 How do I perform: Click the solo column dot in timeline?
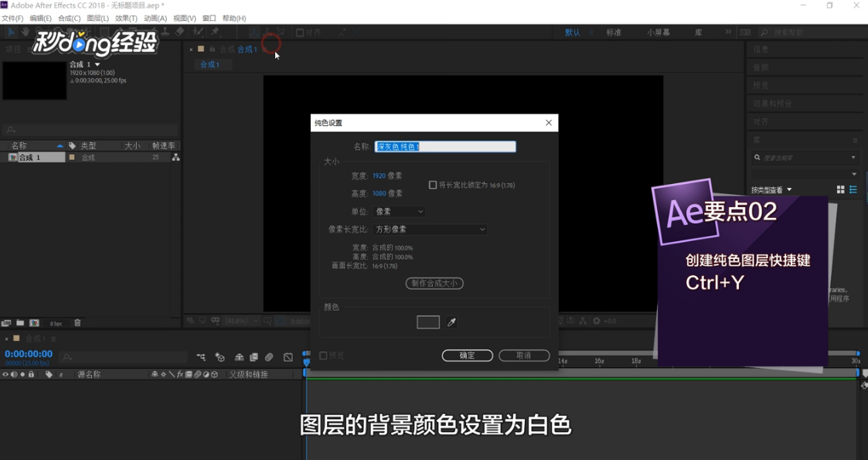pos(22,375)
